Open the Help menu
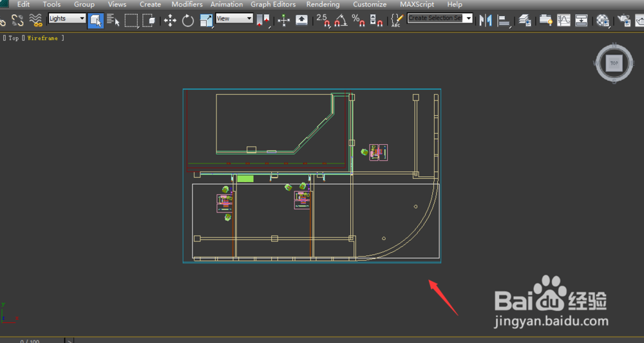The height and width of the screenshot is (343, 644). 455,5
